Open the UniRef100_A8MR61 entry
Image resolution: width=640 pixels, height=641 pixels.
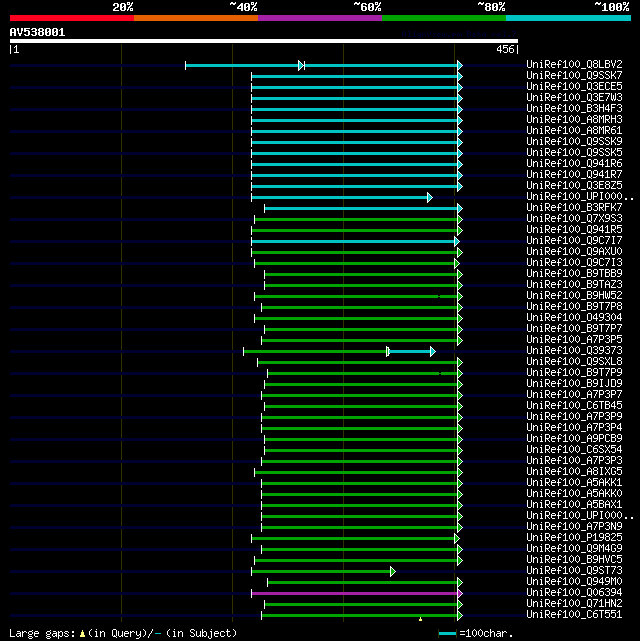tap(574, 131)
